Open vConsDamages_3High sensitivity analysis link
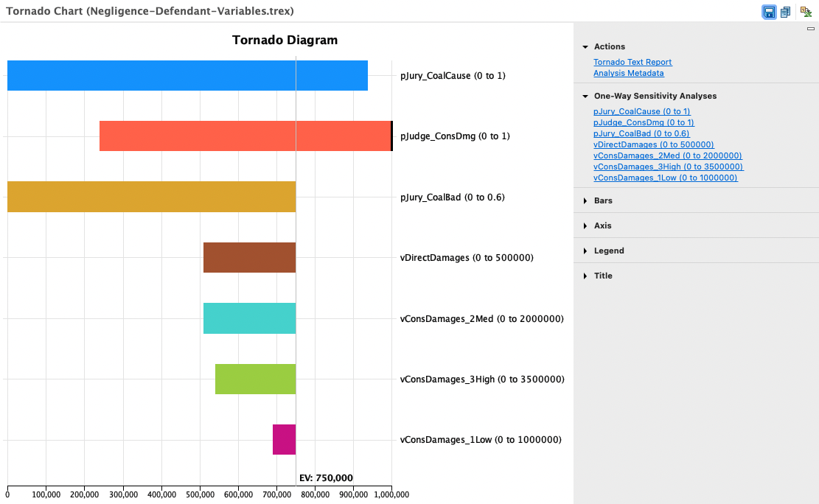The height and width of the screenshot is (504, 819). tap(668, 167)
